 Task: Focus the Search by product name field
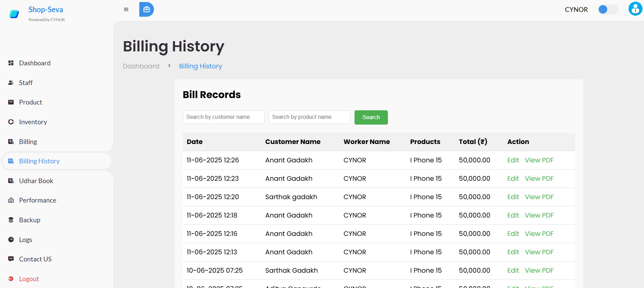pyautogui.click(x=309, y=117)
